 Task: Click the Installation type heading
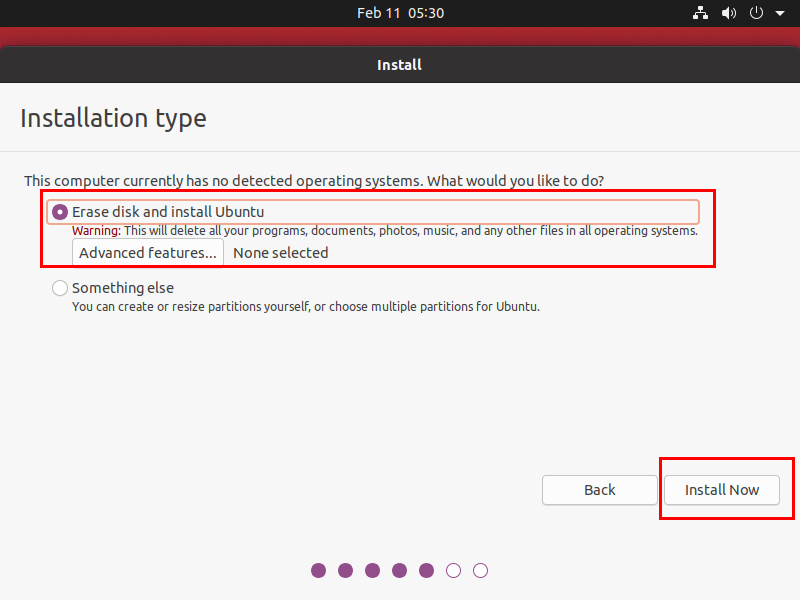113,118
